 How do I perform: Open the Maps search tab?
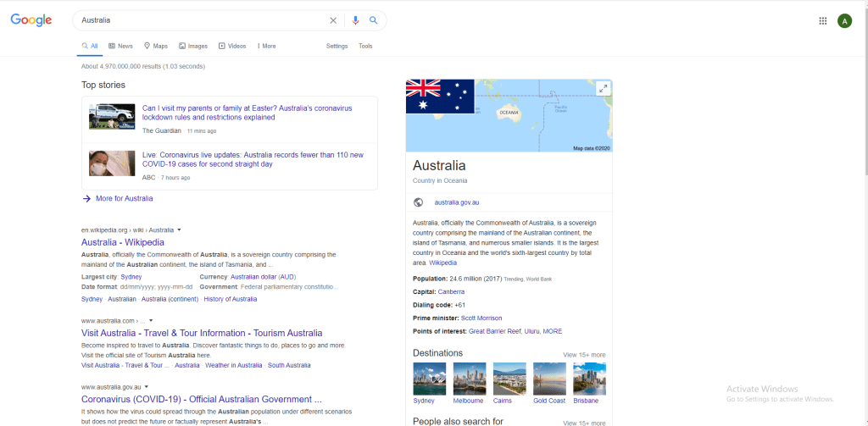tap(155, 46)
